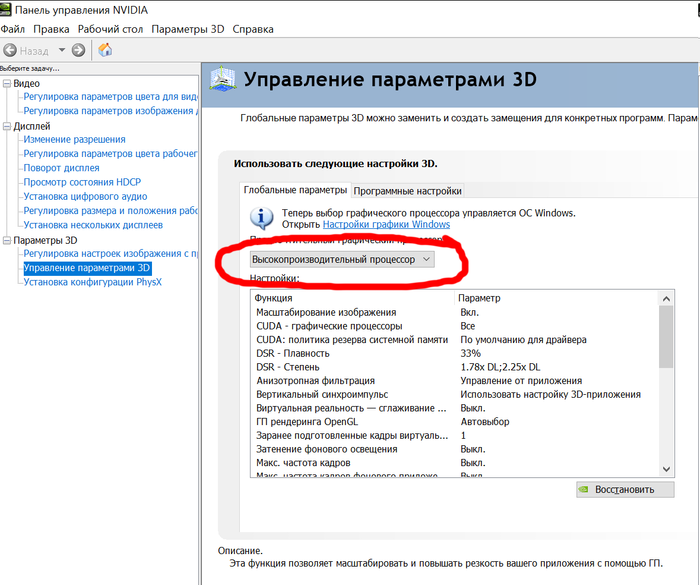700x585 pixels.
Task: Collapse the Видео tree node
Action: click(7, 84)
